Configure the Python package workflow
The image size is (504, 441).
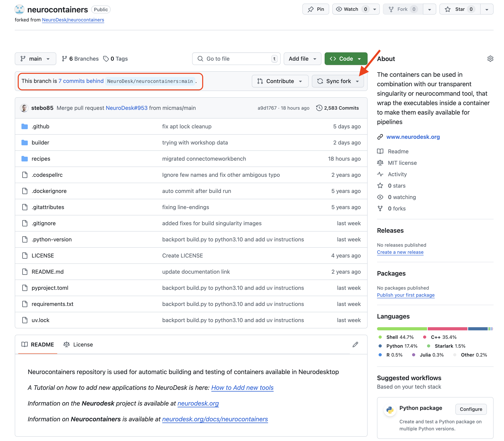[x=471, y=409]
